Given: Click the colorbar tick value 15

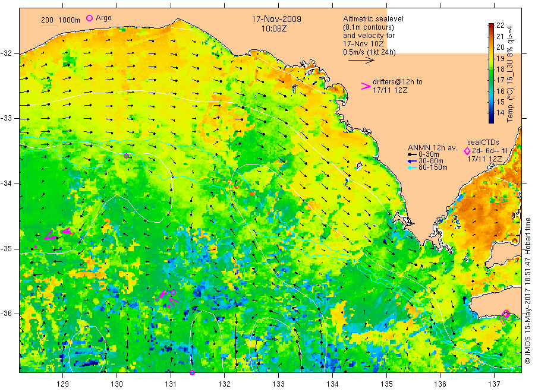Looking at the screenshot, I should [500, 102].
